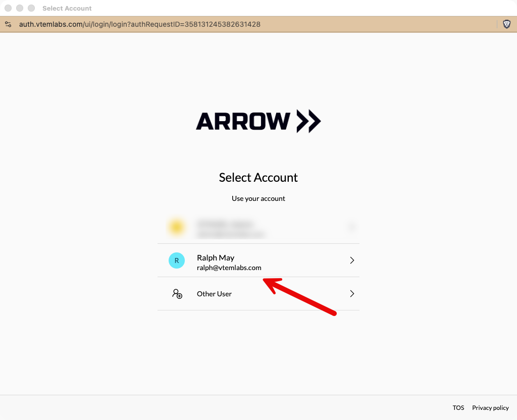Click the ARROW logo
Image resolution: width=517 pixels, height=420 pixels.
pos(258,122)
